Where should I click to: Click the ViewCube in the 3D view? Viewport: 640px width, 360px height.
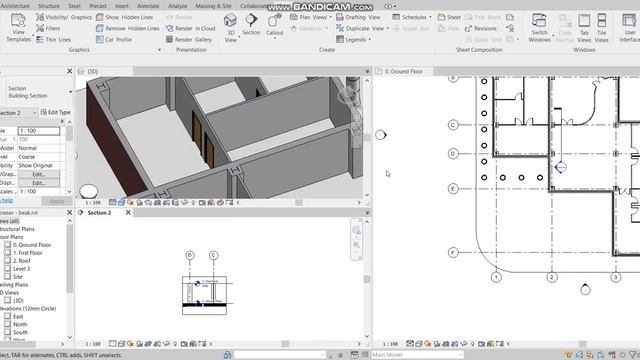pyautogui.click(x=347, y=96)
